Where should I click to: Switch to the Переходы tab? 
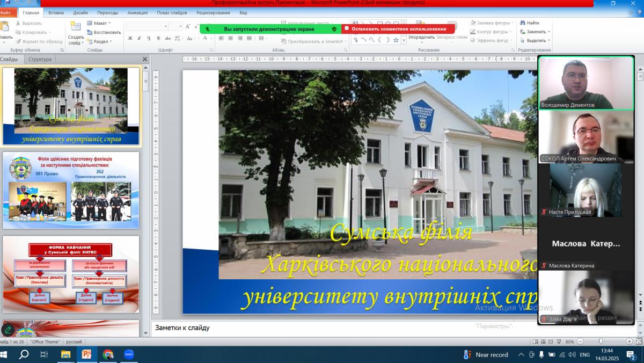click(108, 12)
